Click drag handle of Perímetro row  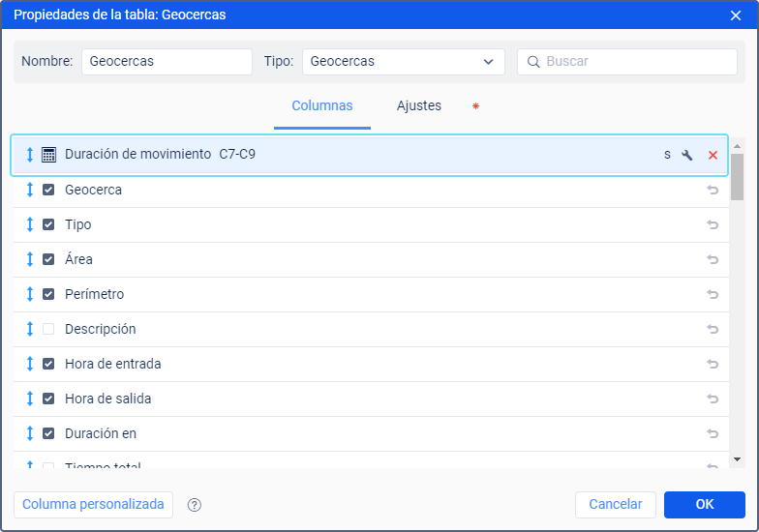coord(29,294)
